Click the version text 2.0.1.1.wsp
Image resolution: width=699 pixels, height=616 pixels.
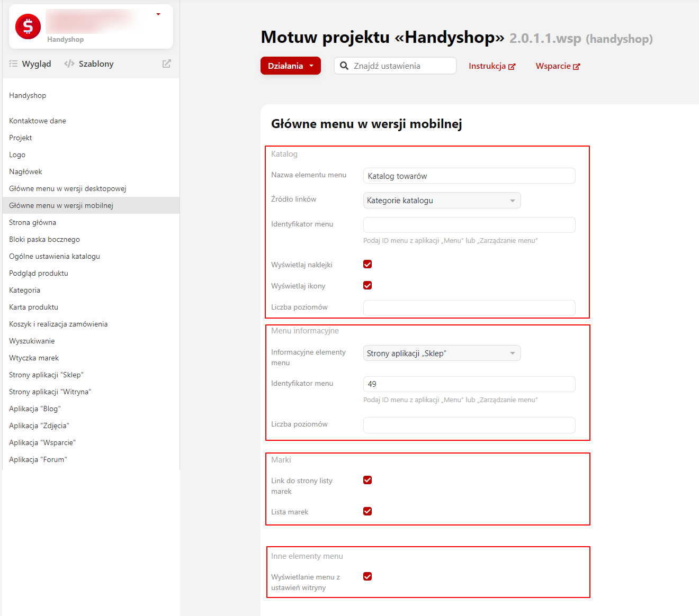[x=545, y=38]
